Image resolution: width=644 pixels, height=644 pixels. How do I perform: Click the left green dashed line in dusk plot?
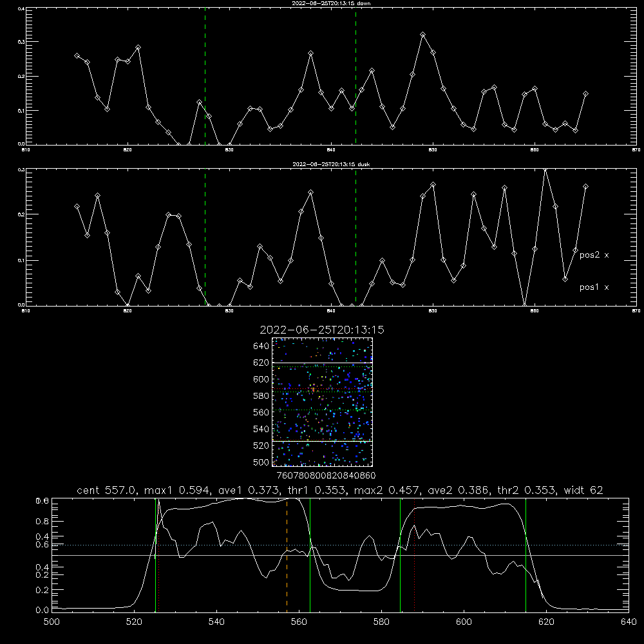point(205,238)
